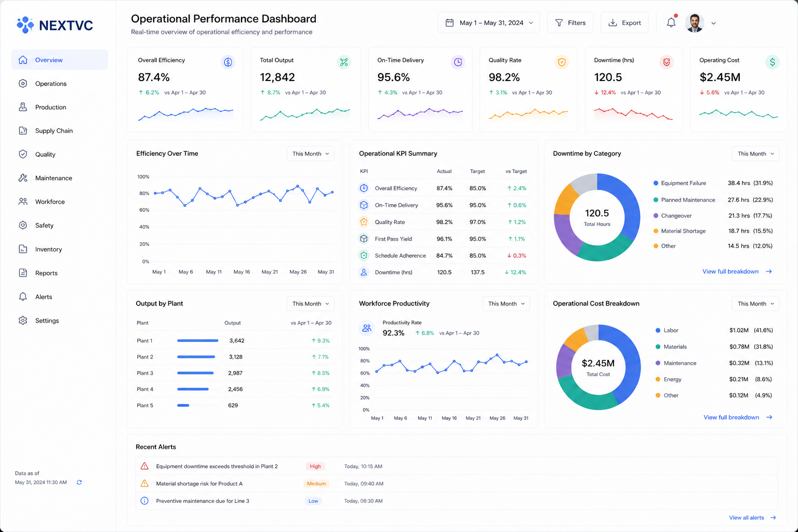Click the user avatar photo
This screenshot has height=532, width=798.
click(695, 23)
